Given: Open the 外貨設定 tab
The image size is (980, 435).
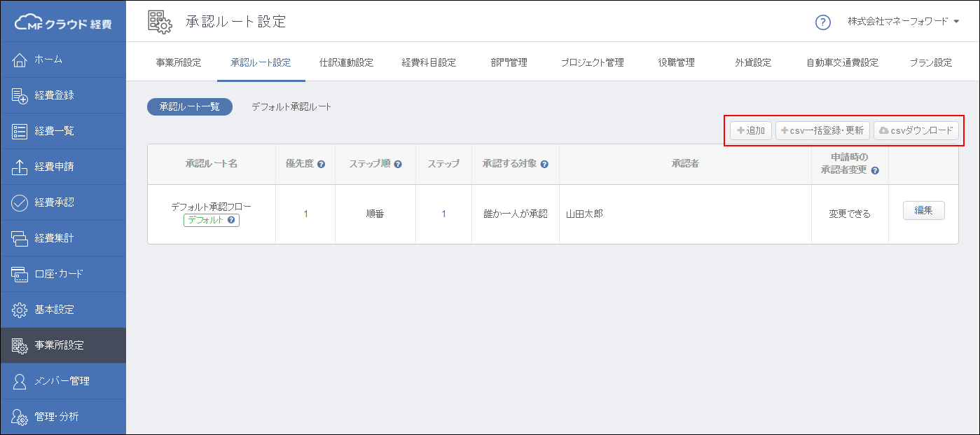Looking at the screenshot, I should [753, 62].
